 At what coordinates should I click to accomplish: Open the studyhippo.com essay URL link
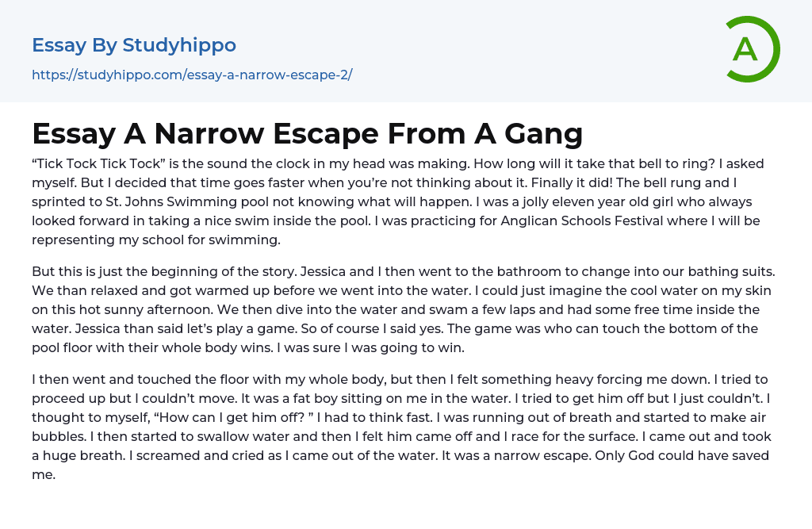tap(192, 75)
